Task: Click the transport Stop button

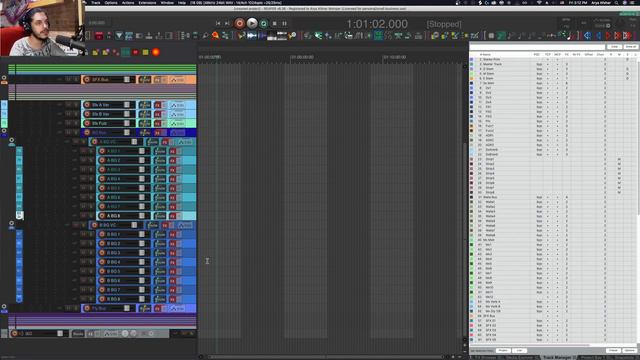Action: (275, 24)
